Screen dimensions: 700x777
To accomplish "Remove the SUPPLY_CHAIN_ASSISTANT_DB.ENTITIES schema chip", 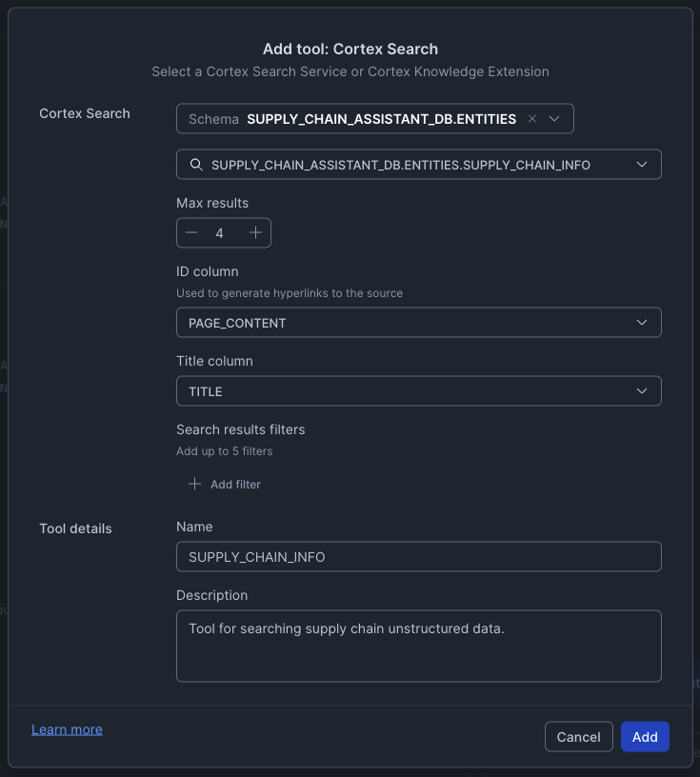I will (x=531, y=118).
